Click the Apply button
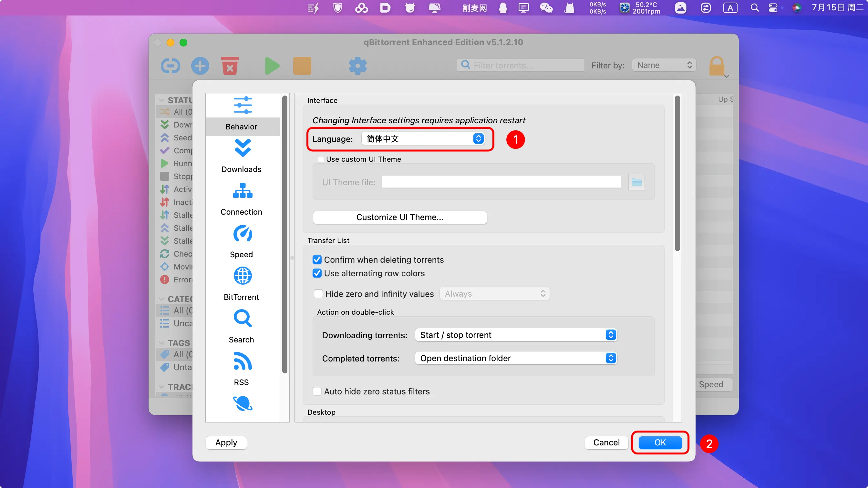The width and height of the screenshot is (868, 488). 226,442
